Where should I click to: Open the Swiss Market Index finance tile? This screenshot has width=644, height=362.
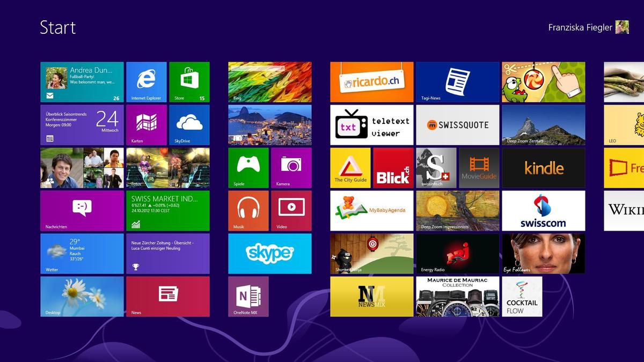pyautogui.click(x=168, y=211)
